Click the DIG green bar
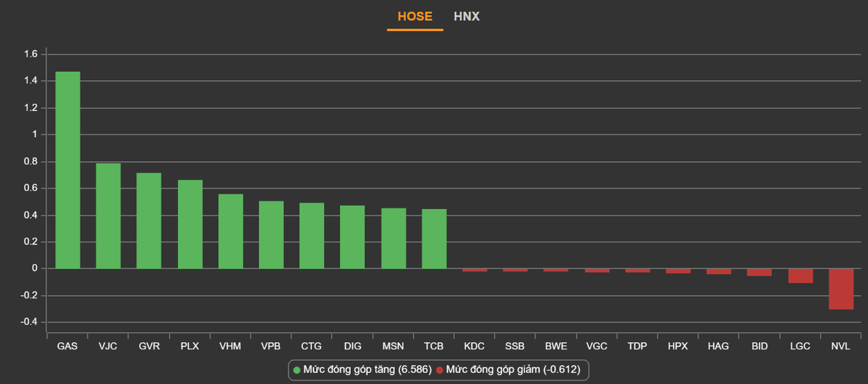This screenshot has width=868, height=384. (x=352, y=237)
